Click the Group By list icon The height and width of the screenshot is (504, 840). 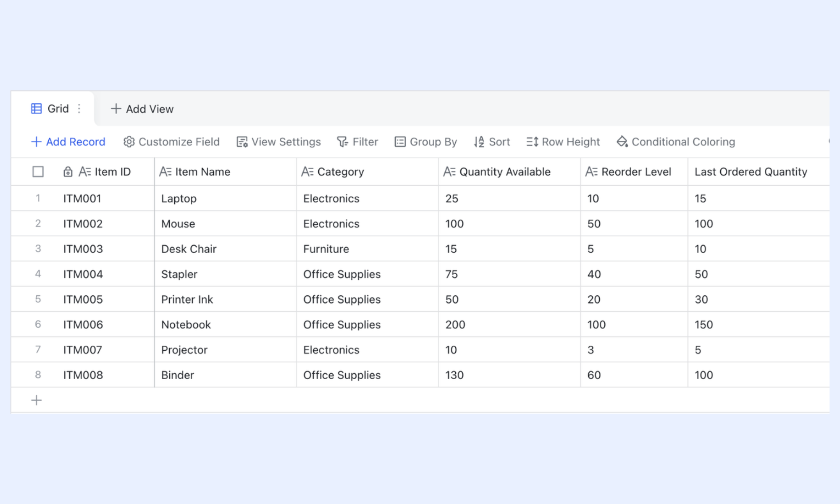[400, 142]
